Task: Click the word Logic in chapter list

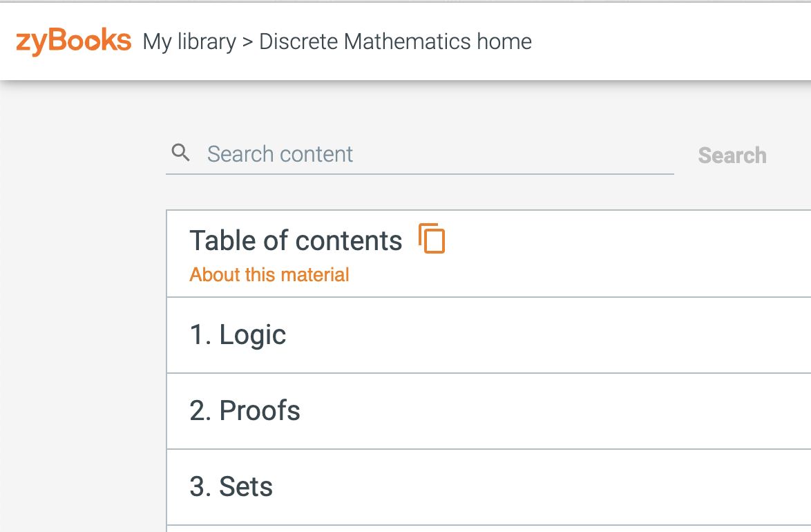Action: point(252,335)
